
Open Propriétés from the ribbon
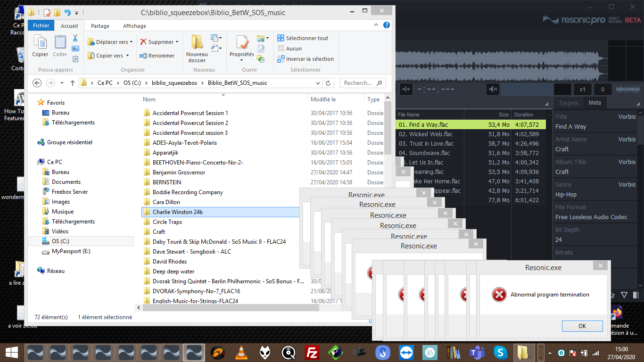coord(242,43)
